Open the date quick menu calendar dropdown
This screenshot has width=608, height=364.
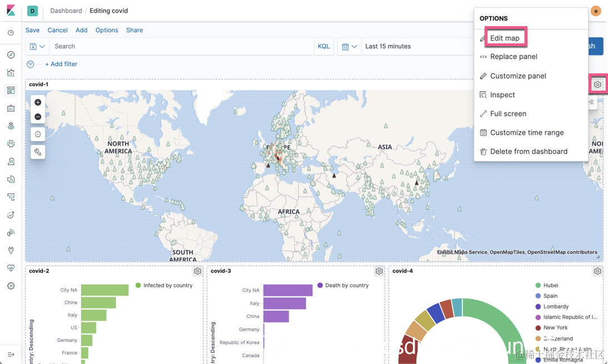tap(350, 46)
